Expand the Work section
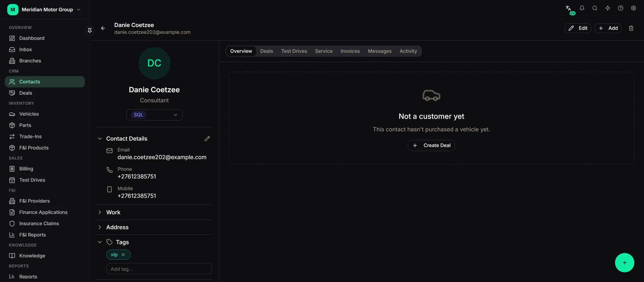This screenshot has width=644, height=282. pos(100,212)
